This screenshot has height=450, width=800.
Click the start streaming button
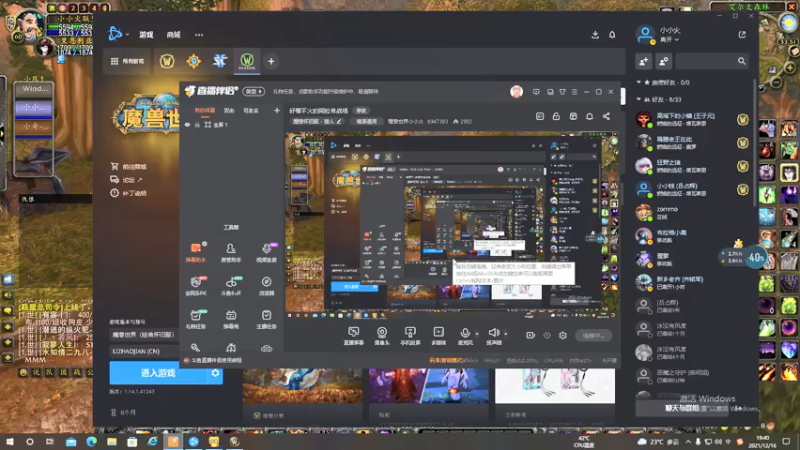[x=593, y=335]
